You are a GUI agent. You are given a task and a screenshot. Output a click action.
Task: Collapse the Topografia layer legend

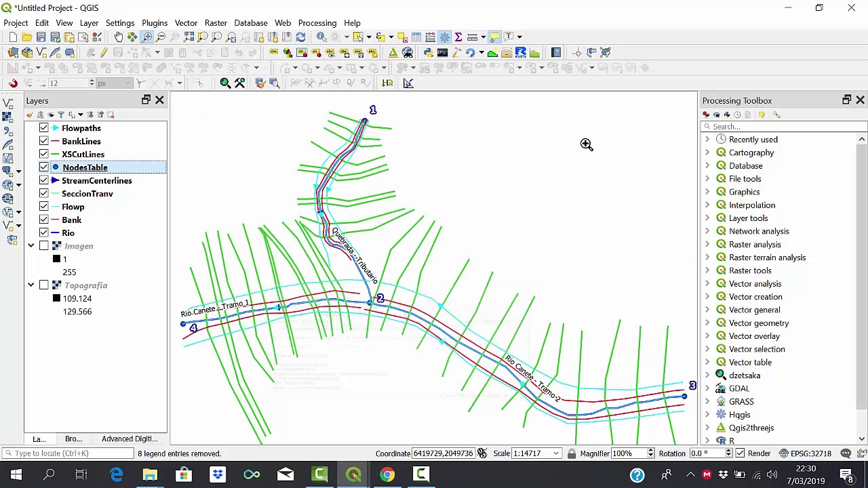point(31,285)
